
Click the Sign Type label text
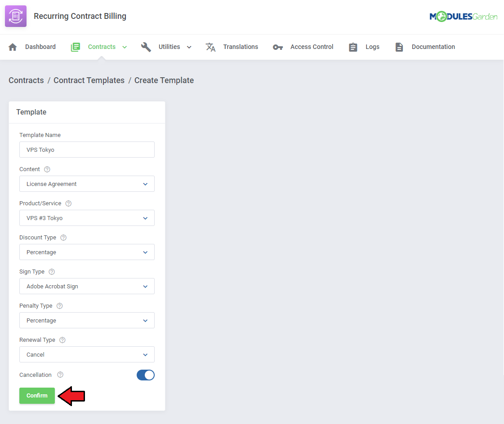[x=32, y=272]
